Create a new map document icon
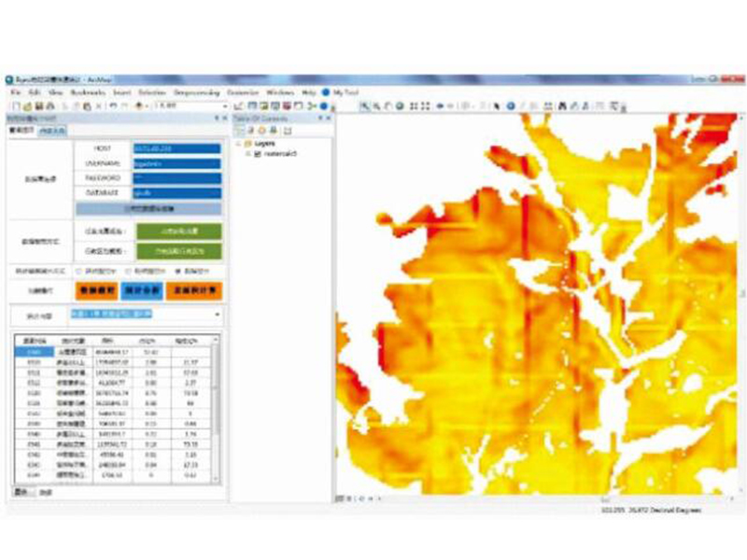747x560 pixels. click(x=16, y=105)
